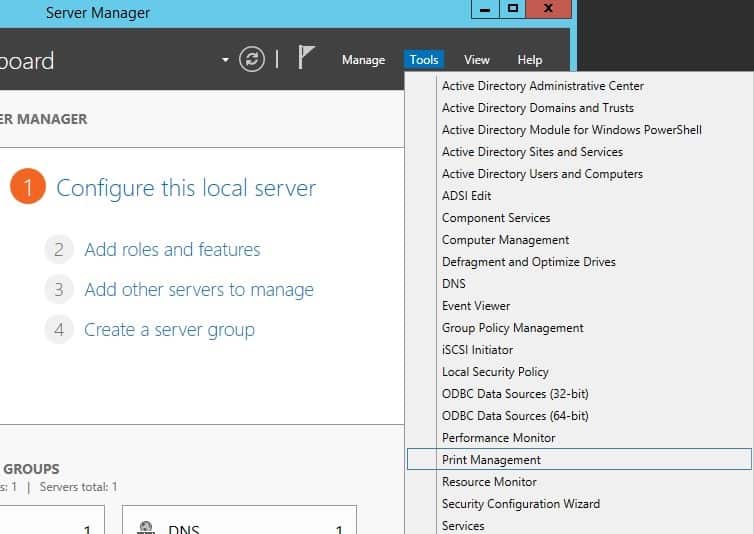Screen dimensions: 754x534
Task: Click Create a server group link
Action: coord(169,330)
